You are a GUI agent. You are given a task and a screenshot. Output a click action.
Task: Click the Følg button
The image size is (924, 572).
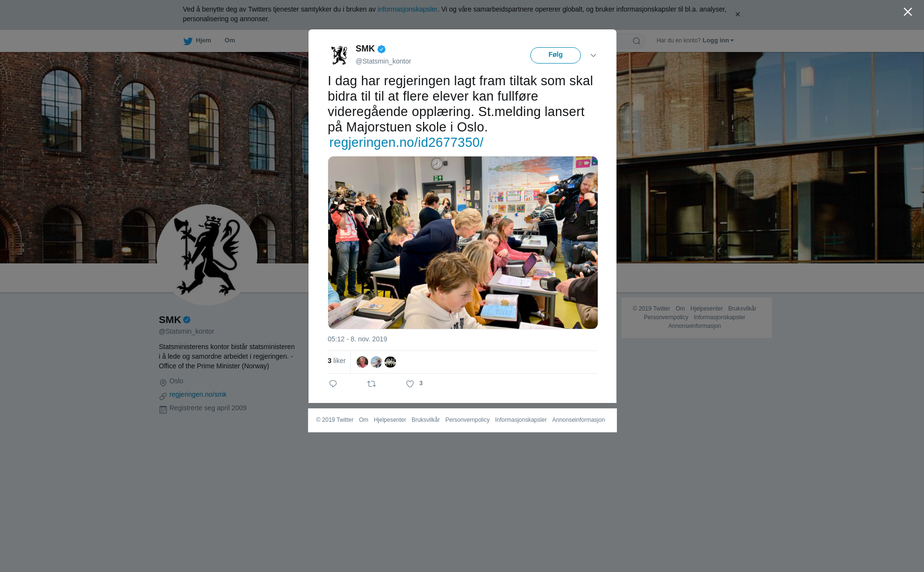click(x=555, y=55)
